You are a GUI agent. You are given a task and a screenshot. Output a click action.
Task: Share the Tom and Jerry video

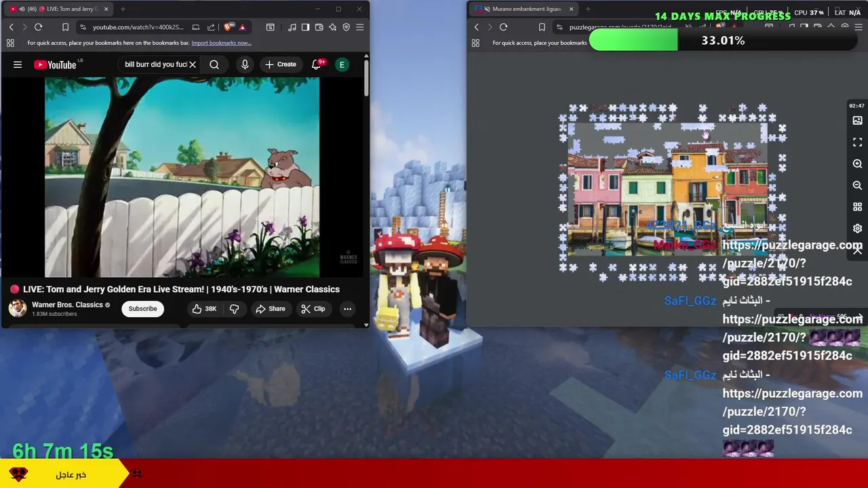[270, 308]
